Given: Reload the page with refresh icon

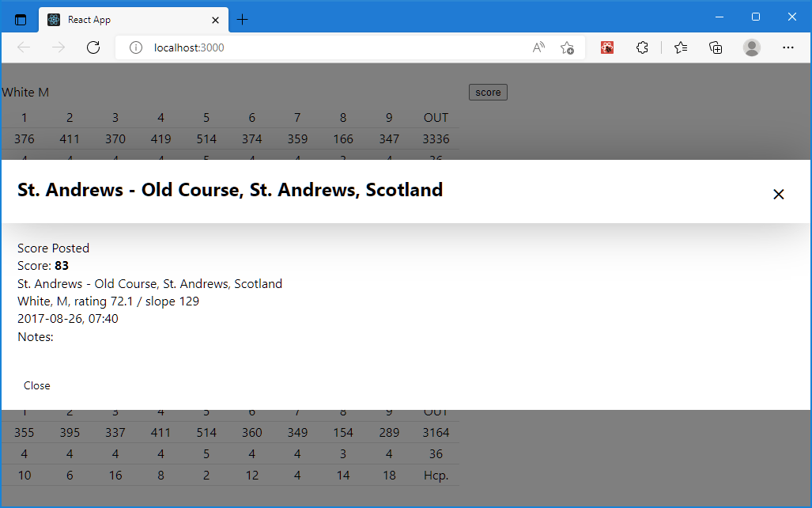Looking at the screenshot, I should [93, 47].
